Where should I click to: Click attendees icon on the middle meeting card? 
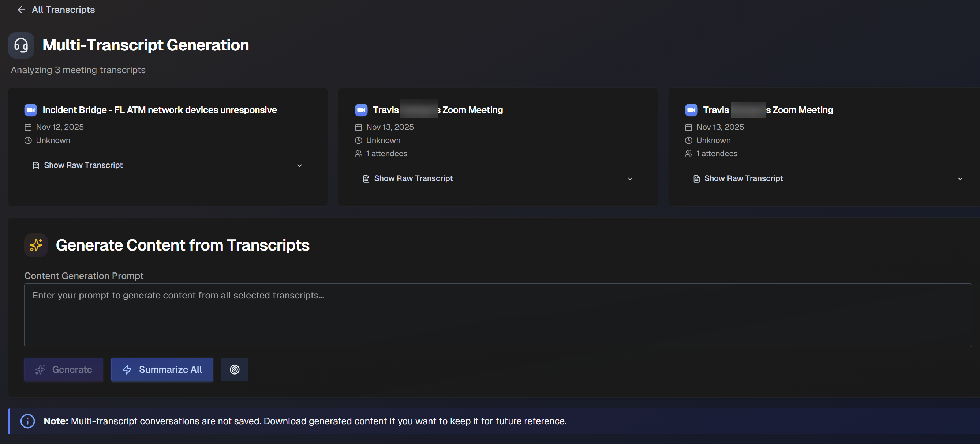click(x=358, y=154)
